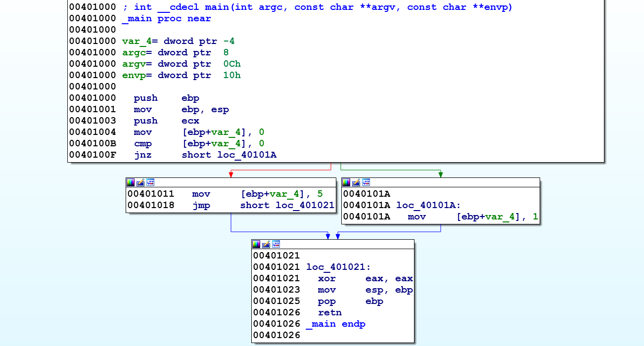The image size is (644, 346).
Task: Open node color picker on the loc_40101A block
Action: [x=346, y=182]
